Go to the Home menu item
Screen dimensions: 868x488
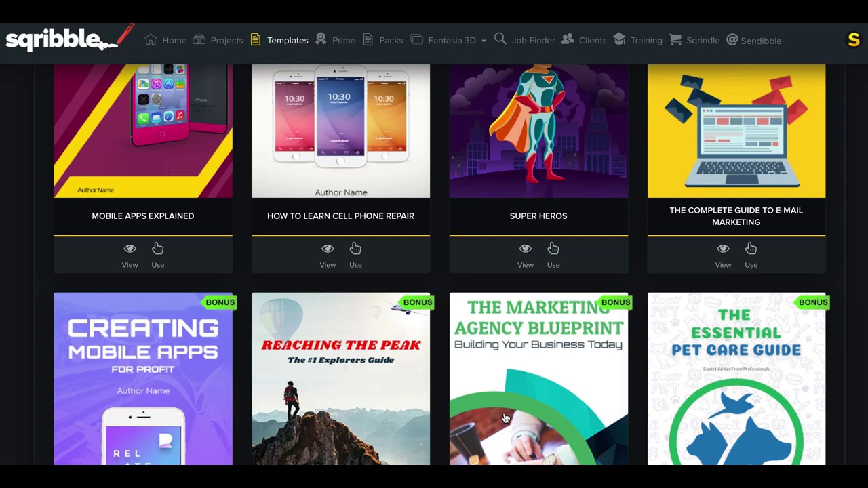174,41
